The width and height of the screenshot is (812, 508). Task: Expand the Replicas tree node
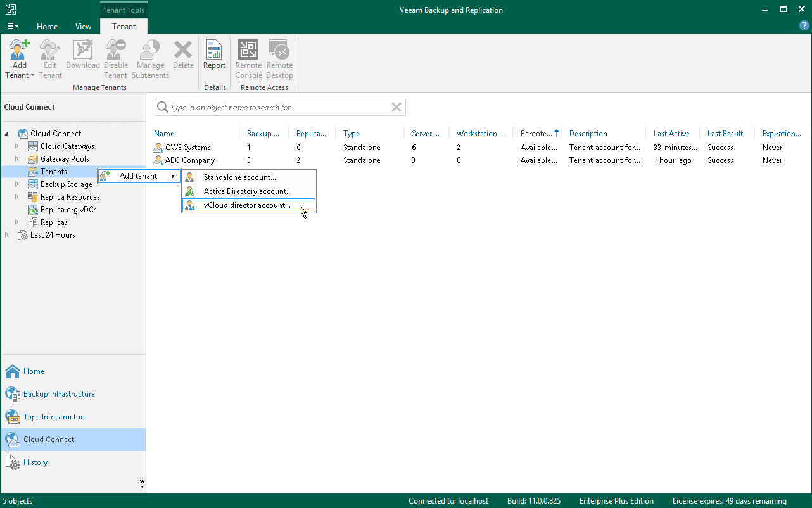tap(17, 222)
